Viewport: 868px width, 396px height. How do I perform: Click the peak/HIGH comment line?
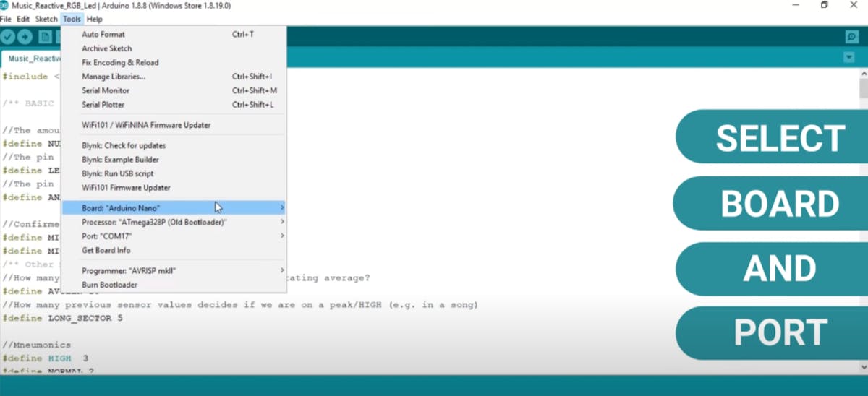[240, 305]
